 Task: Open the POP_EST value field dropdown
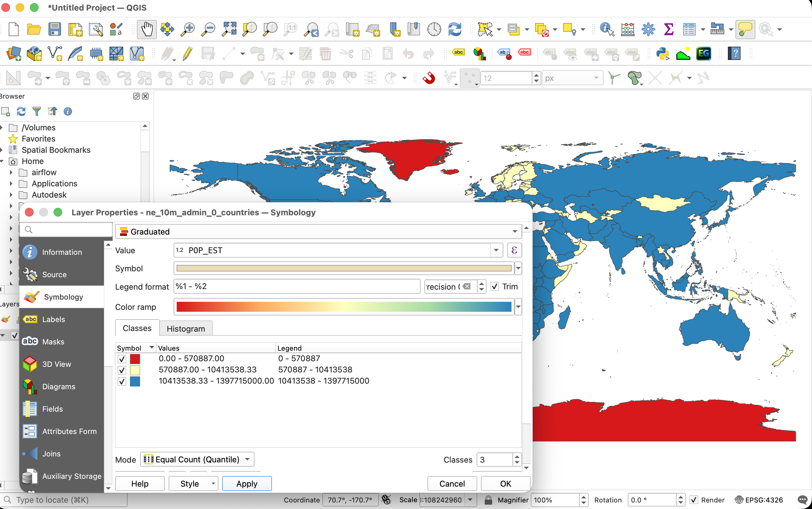click(496, 250)
